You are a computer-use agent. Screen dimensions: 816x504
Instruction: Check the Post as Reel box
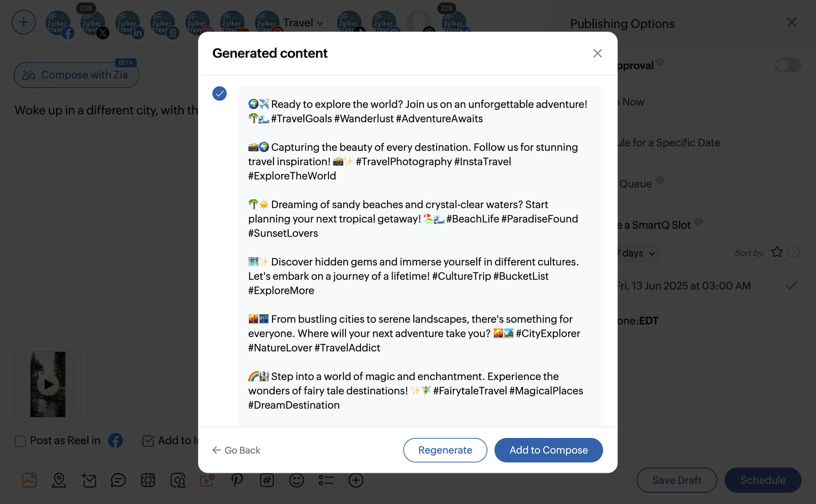[x=20, y=441]
